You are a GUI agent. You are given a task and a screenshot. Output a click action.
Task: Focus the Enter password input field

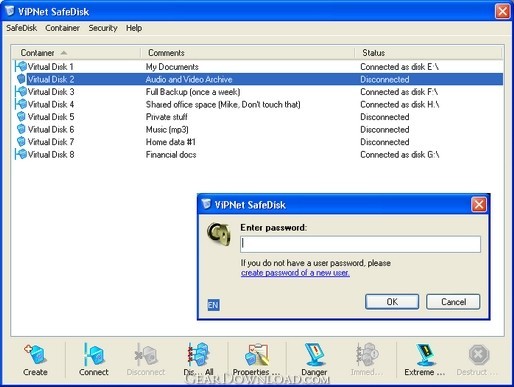click(360, 244)
